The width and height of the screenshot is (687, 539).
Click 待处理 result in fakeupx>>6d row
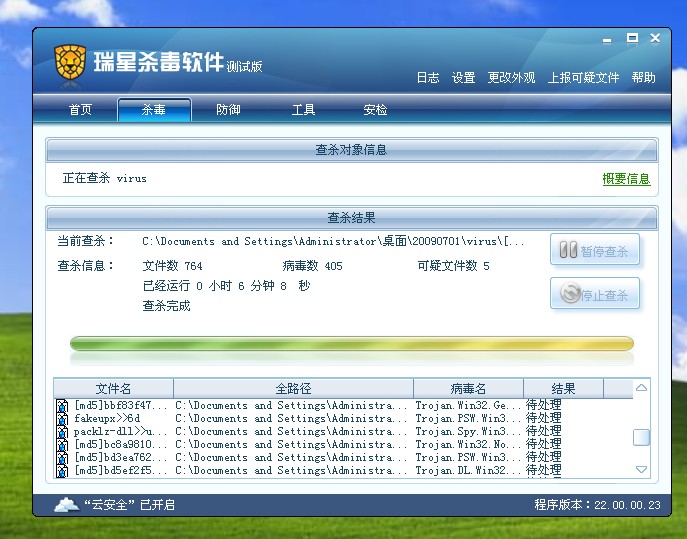(543, 418)
